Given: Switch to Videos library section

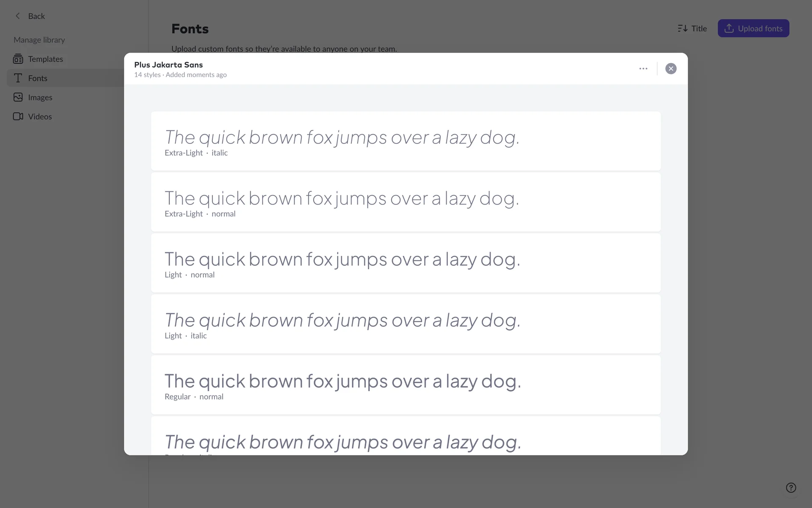Looking at the screenshot, I should [40, 116].
